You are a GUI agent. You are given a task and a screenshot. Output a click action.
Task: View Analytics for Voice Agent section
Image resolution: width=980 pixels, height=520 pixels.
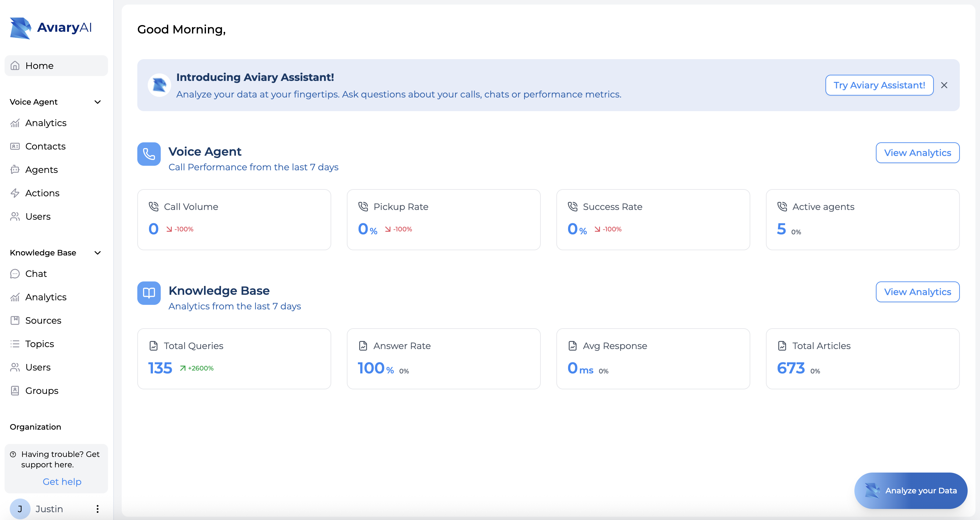(917, 153)
